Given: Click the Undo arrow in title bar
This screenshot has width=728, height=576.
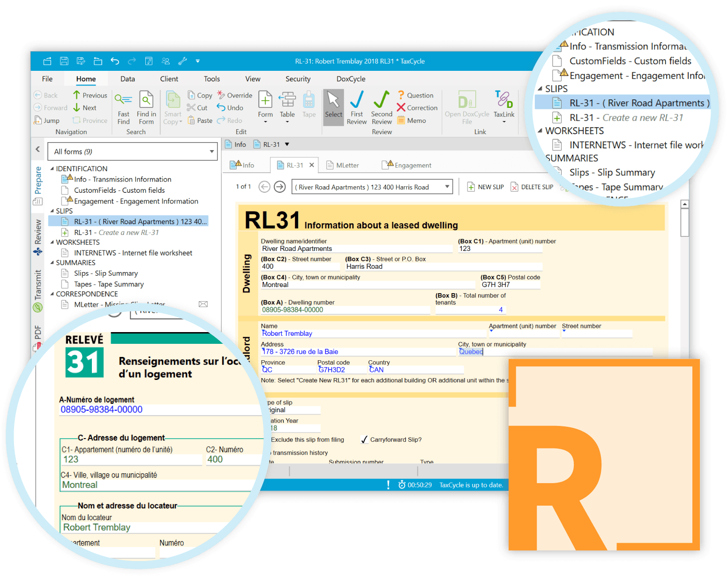Looking at the screenshot, I should pyautogui.click(x=115, y=61).
